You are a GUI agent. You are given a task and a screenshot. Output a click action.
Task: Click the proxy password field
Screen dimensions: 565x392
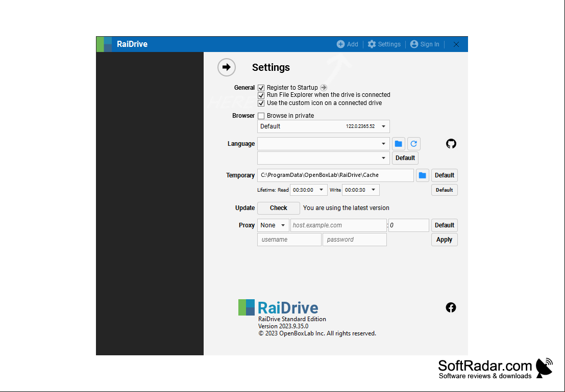pos(355,240)
